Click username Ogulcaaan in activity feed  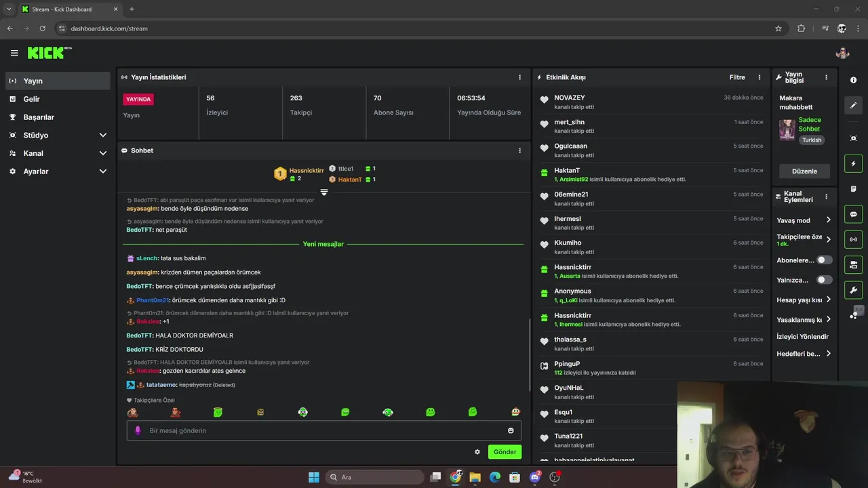pyautogui.click(x=570, y=146)
